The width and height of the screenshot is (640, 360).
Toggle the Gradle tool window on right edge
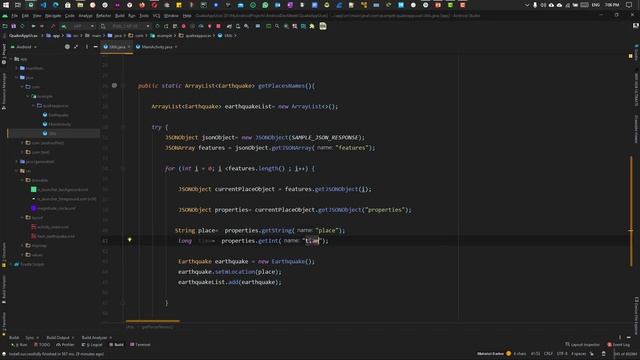click(636, 53)
